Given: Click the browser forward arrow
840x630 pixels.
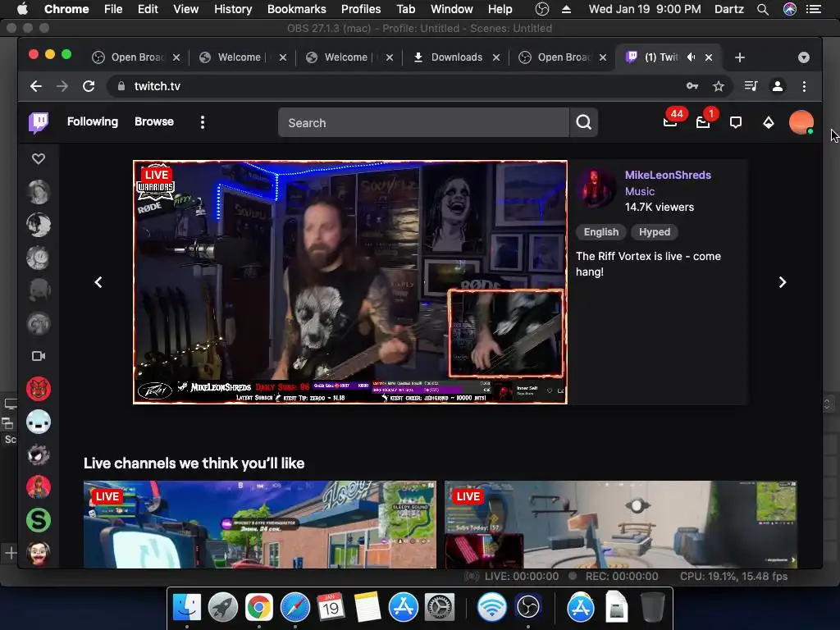Looking at the screenshot, I should [62, 86].
